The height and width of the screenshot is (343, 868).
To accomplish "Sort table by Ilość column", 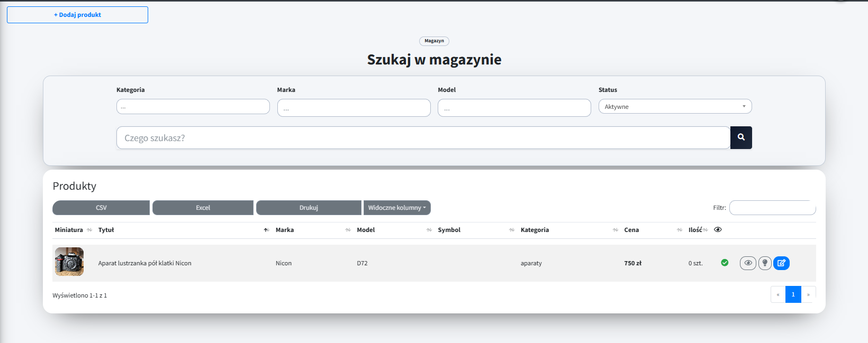I will click(698, 230).
